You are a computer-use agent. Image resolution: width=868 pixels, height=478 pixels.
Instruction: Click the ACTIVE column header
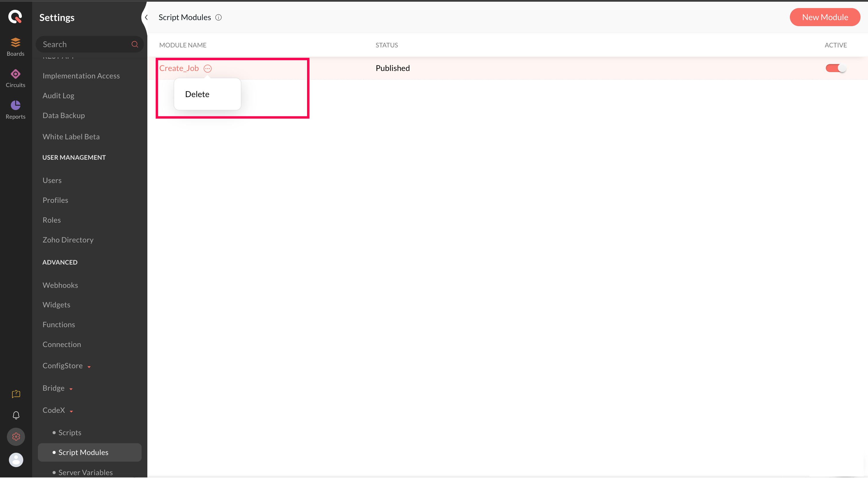point(836,45)
